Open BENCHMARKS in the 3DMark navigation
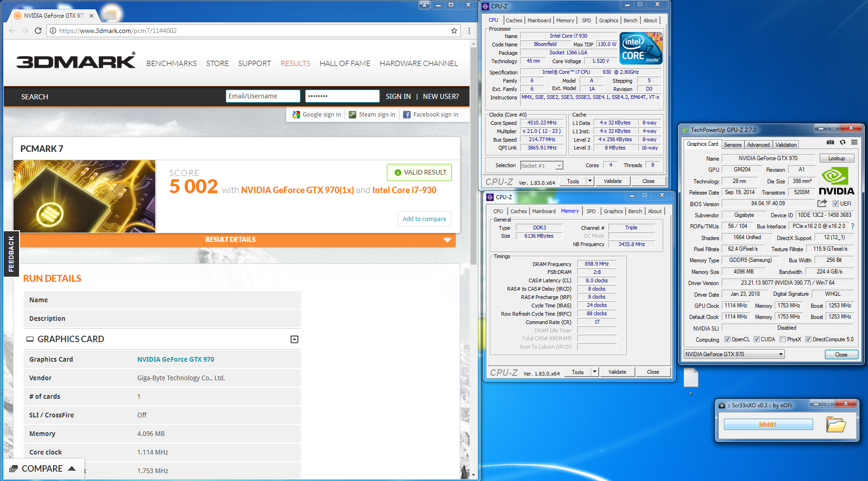The image size is (868, 481). click(x=171, y=64)
